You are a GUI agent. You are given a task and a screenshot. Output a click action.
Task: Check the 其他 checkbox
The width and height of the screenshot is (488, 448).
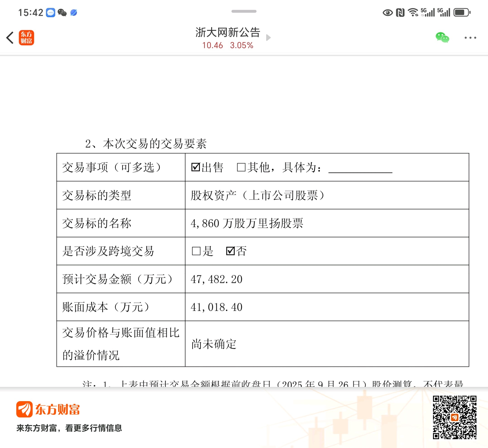241,167
